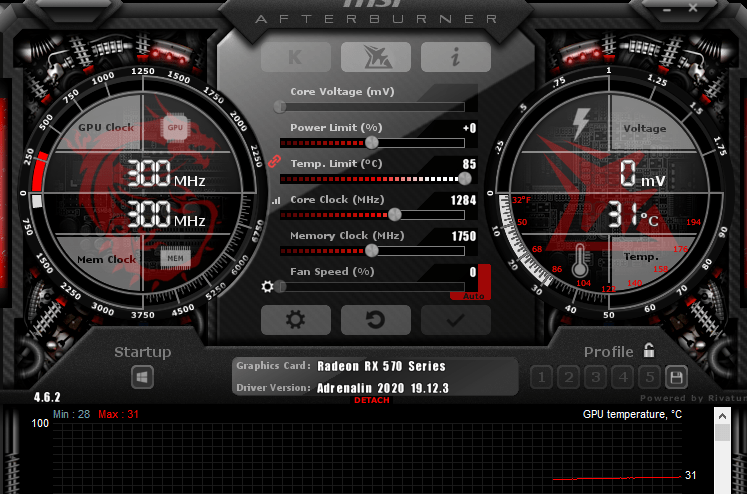Click the Min : 28 graph readout
747x494 pixels.
tap(71, 414)
